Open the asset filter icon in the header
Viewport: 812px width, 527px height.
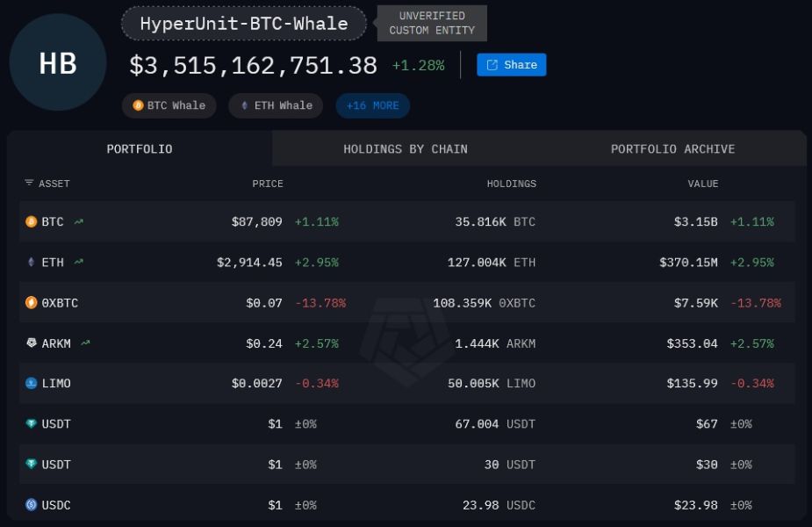tap(28, 184)
